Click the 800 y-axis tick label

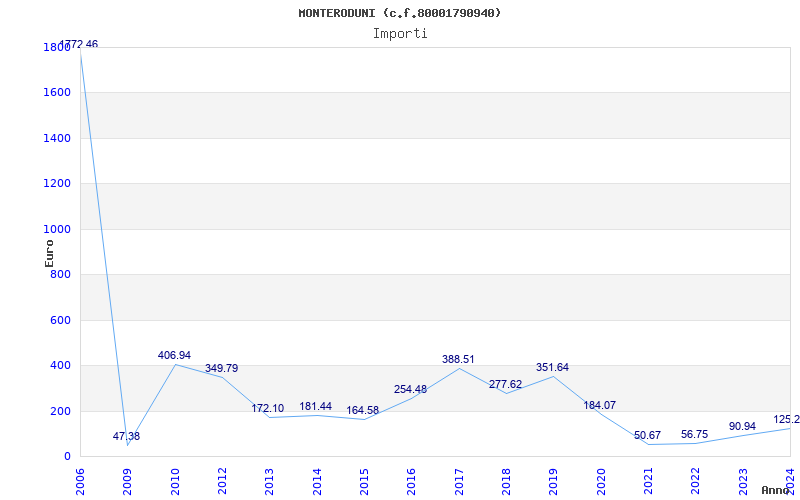60,275
